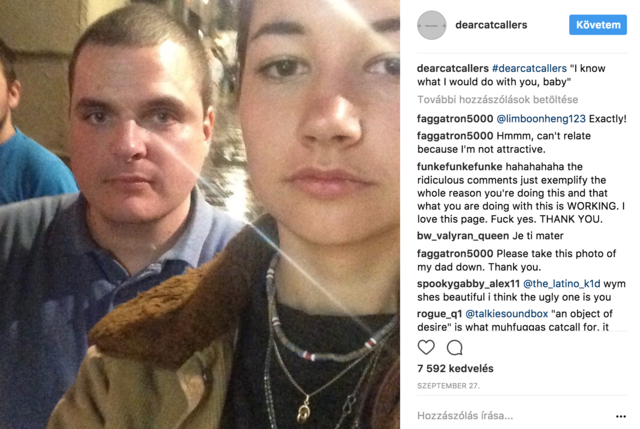The width and height of the screenshot is (640, 429).
Task: Click the selfie photo of the post
Action: pyautogui.click(x=200, y=214)
